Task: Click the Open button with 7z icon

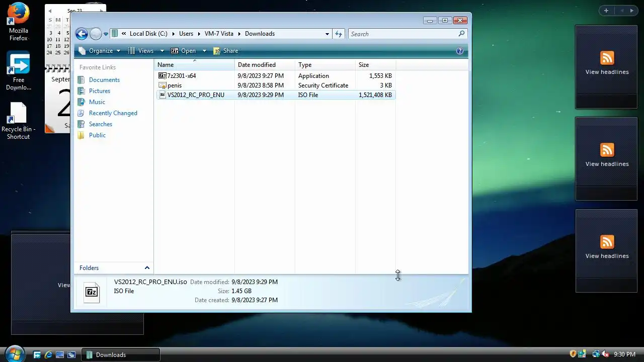Action: (184, 51)
